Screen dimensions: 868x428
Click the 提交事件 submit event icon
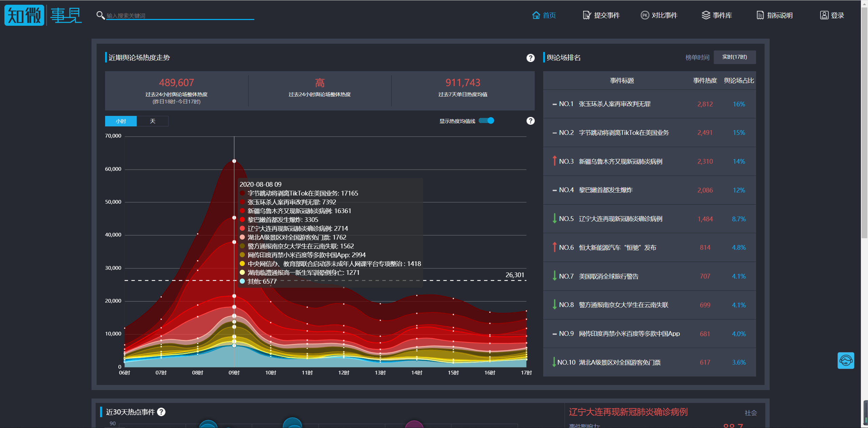pyautogui.click(x=587, y=15)
